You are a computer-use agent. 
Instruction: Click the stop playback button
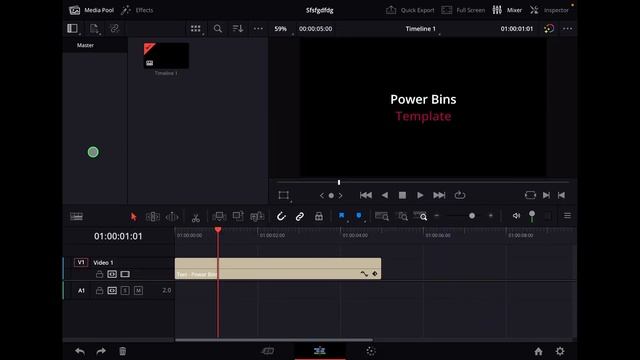[402, 195]
